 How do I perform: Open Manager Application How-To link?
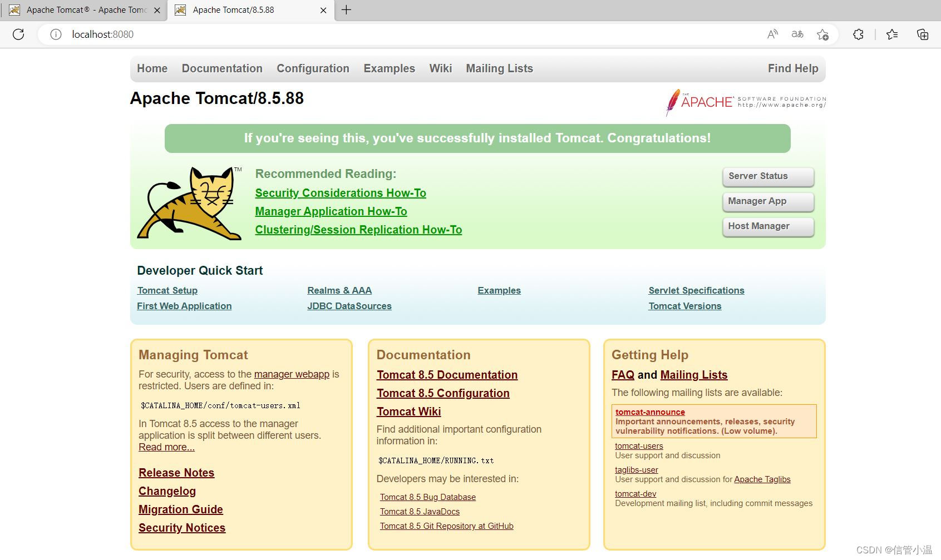point(331,211)
